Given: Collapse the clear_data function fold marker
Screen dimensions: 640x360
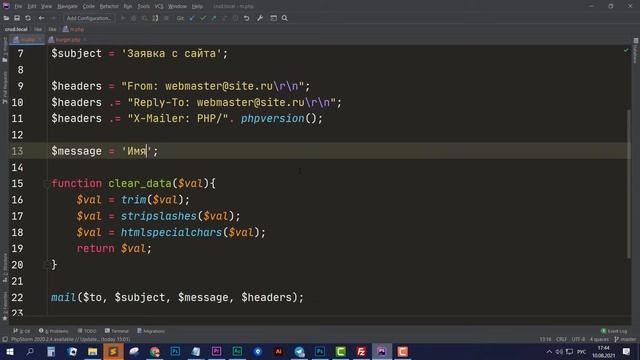Looking at the screenshot, I should coord(46,184).
